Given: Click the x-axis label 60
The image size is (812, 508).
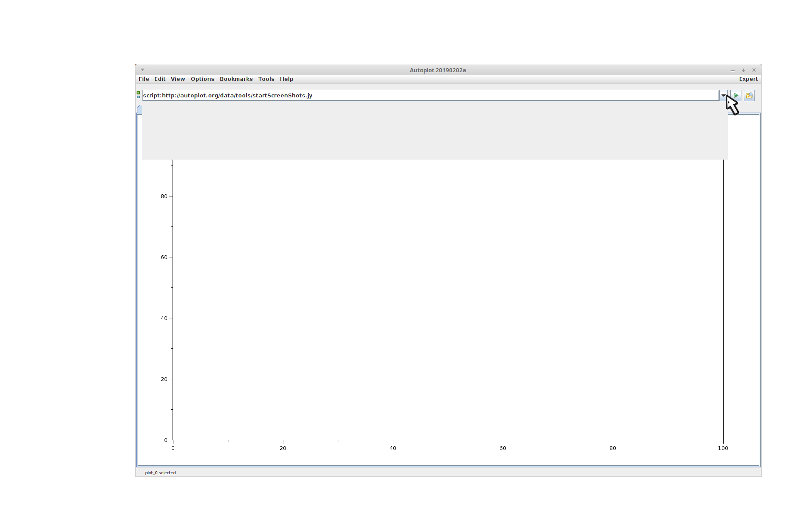Looking at the screenshot, I should pyautogui.click(x=503, y=448).
